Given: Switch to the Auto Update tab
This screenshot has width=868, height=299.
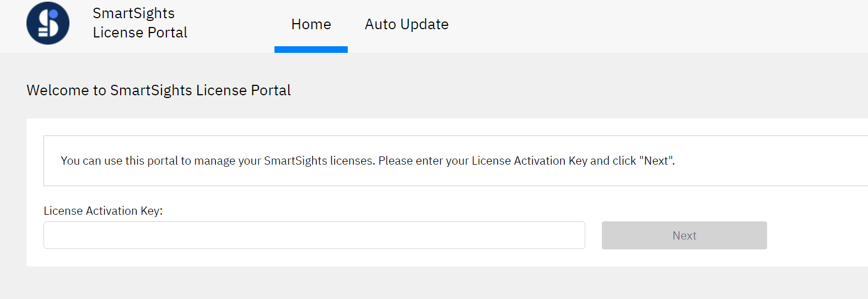Looking at the screenshot, I should (407, 24).
